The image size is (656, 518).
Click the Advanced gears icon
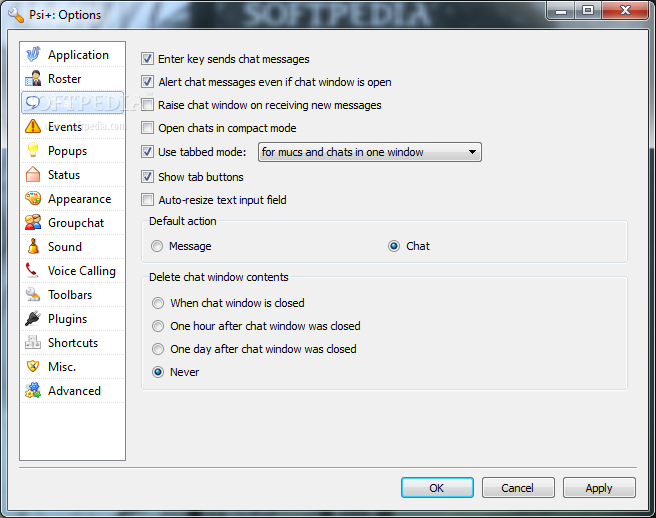point(33,390)
